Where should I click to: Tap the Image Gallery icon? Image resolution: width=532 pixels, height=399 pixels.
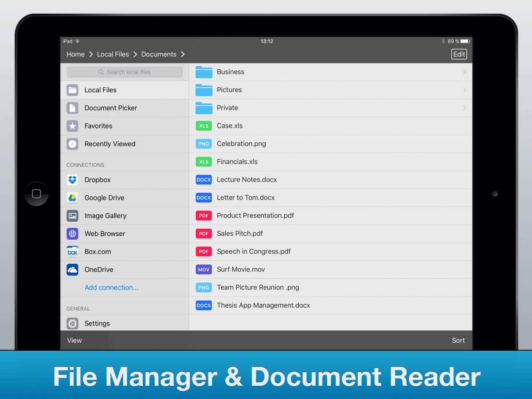click(x=72, y=215)
